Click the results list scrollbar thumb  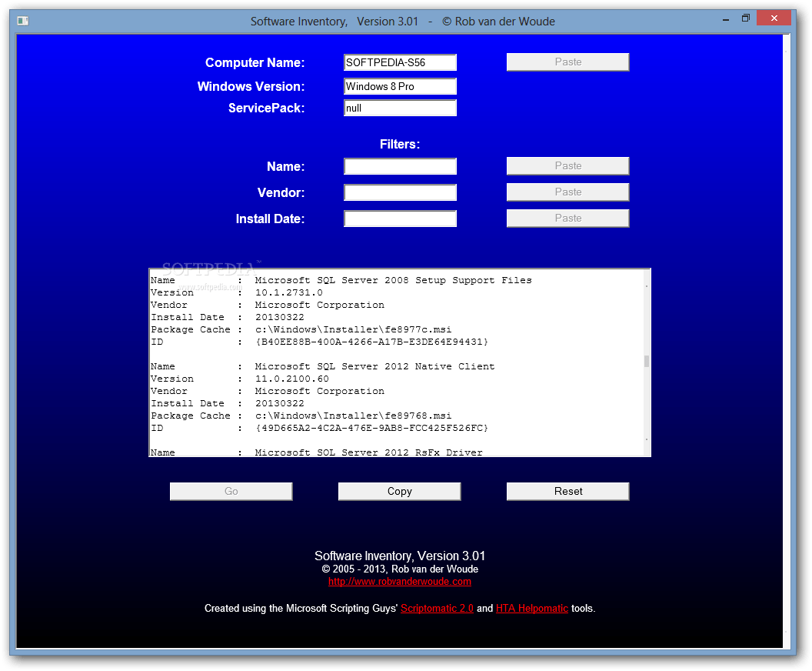pos(646,361)
